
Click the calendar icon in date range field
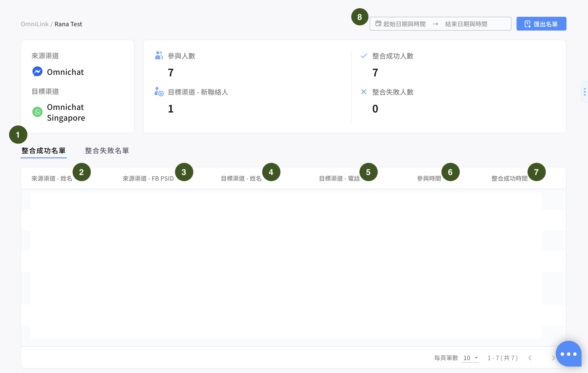[378, 24]
